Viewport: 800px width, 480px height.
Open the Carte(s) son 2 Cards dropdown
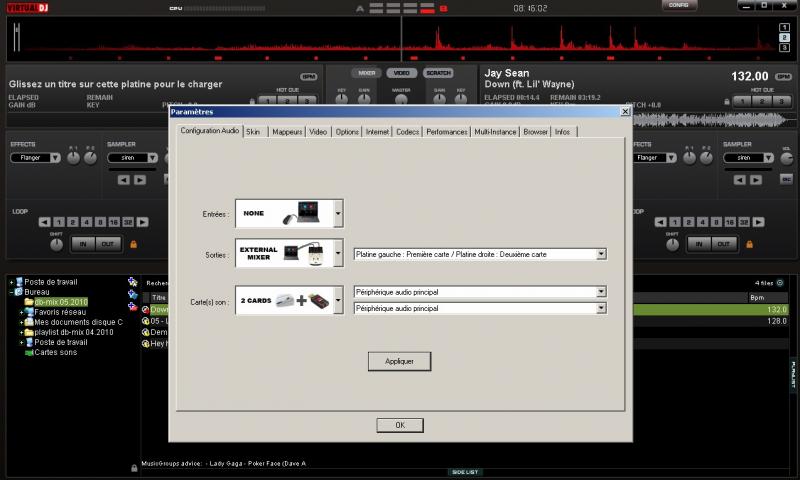point(338,300)
